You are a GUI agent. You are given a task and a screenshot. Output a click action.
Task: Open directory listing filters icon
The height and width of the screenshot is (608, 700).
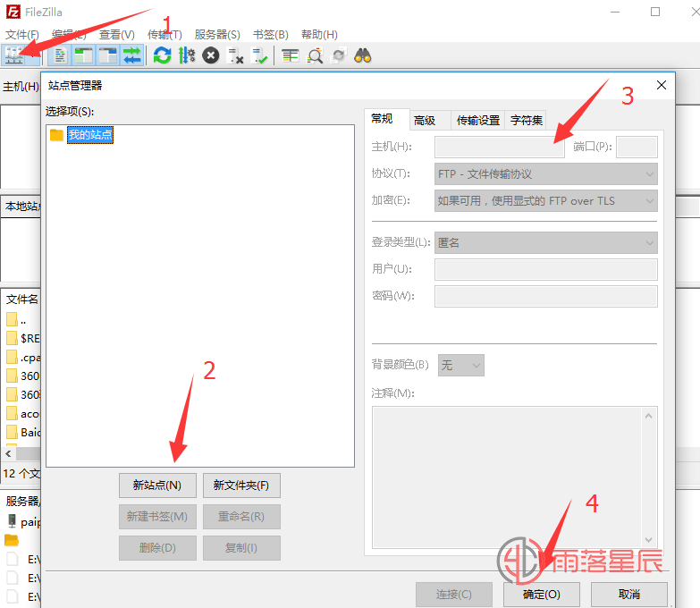[x=290, y=55]
